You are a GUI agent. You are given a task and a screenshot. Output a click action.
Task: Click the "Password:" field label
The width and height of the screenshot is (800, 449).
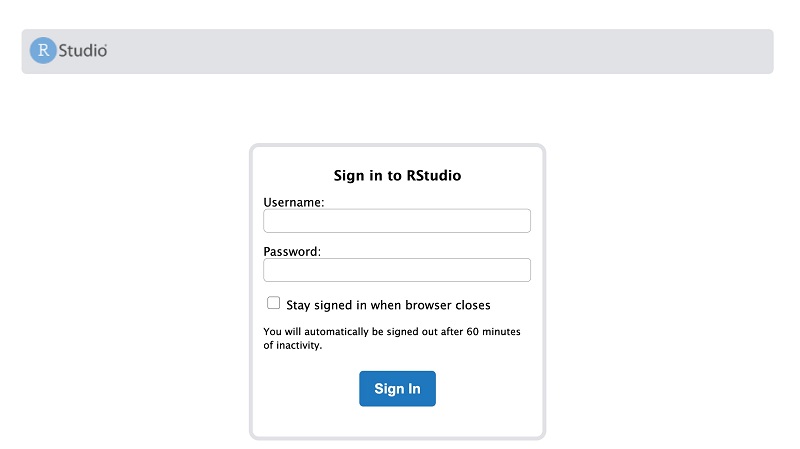(x=292, y=252)
